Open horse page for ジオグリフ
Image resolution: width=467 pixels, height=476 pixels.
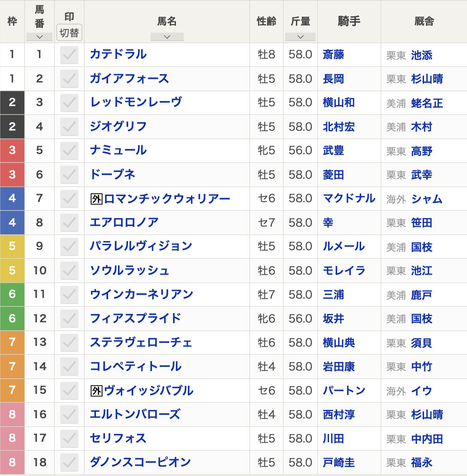pyautogui.click(x=118, y=127)
